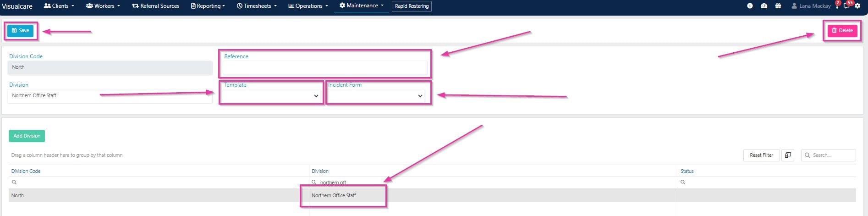Select the 'North' cell in grid row
This screenshot has width=868, height=216.
click(x=159, y=195)
